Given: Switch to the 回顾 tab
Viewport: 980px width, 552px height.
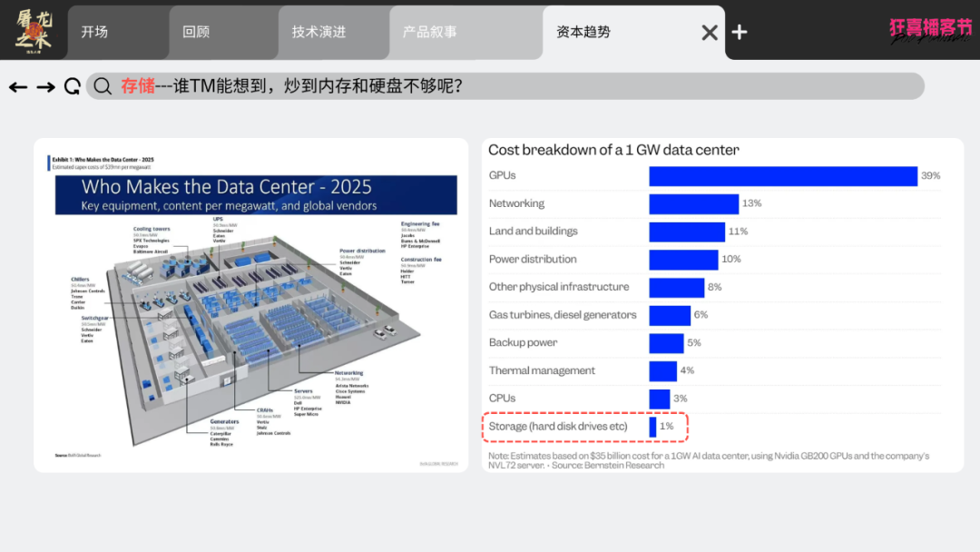Looking at the screenshot, I should [x=224, y=33].
